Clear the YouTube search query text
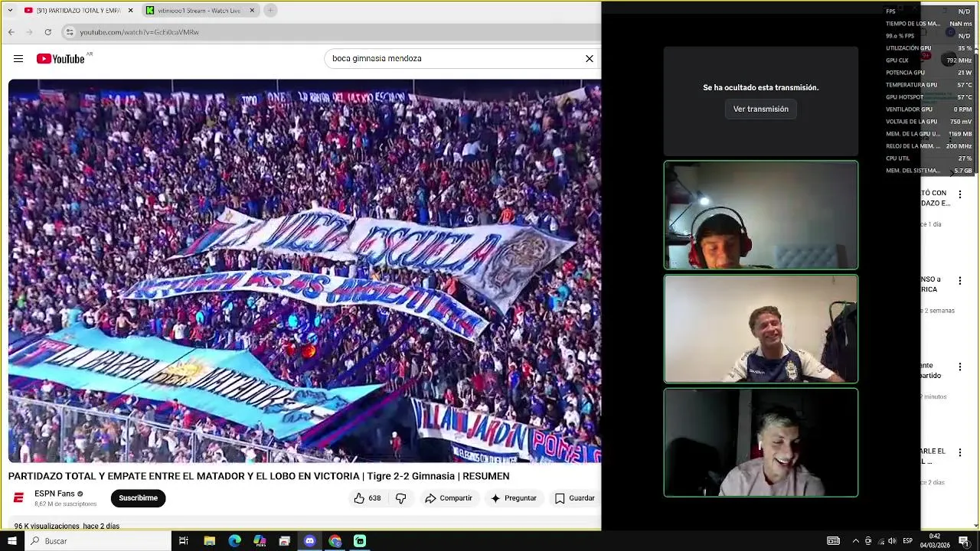 (590, 59)
